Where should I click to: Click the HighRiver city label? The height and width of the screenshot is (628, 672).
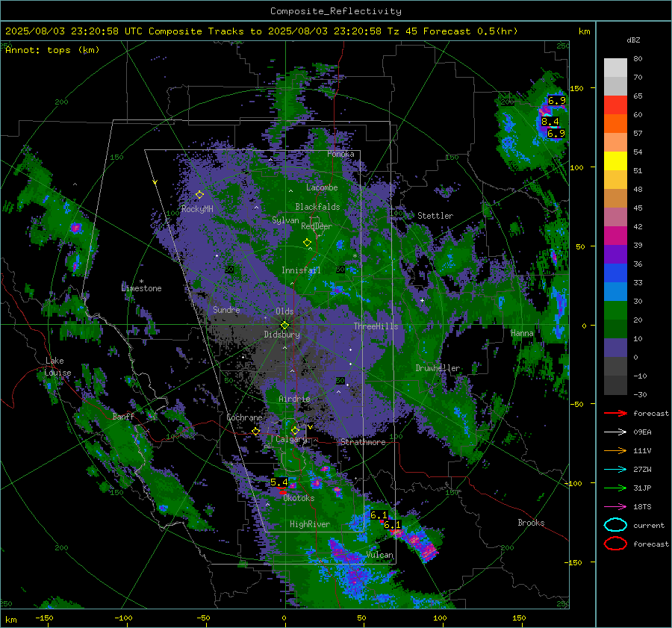tap(309, 524)
